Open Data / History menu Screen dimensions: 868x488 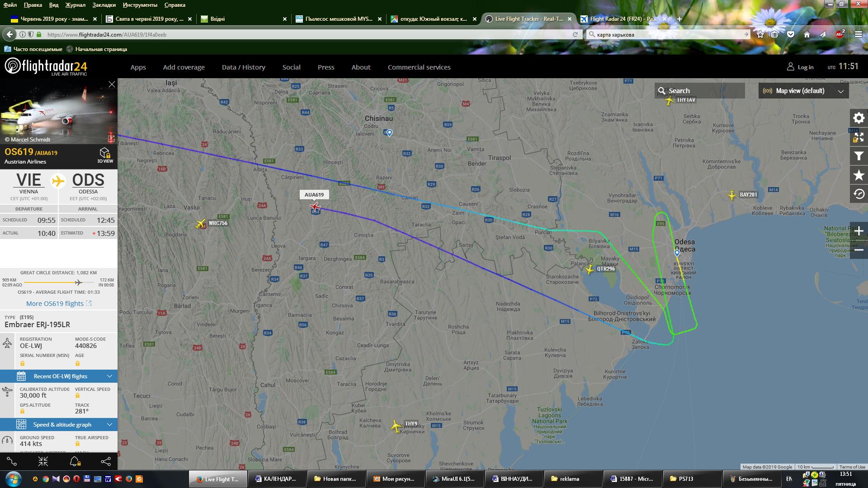coord(243,67)
